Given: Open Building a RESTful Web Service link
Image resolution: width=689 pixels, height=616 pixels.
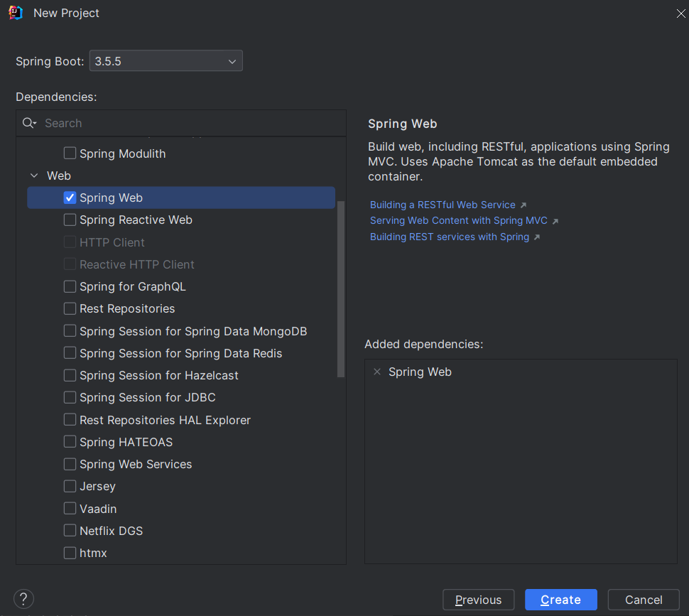Looking at the screenshot, I should tap(443, 205).
